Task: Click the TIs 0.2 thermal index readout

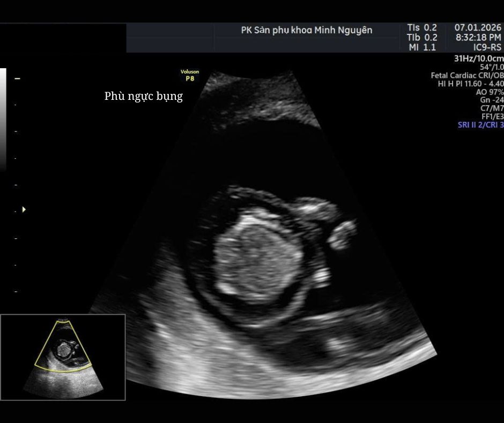Action: (x=422, y=27)
